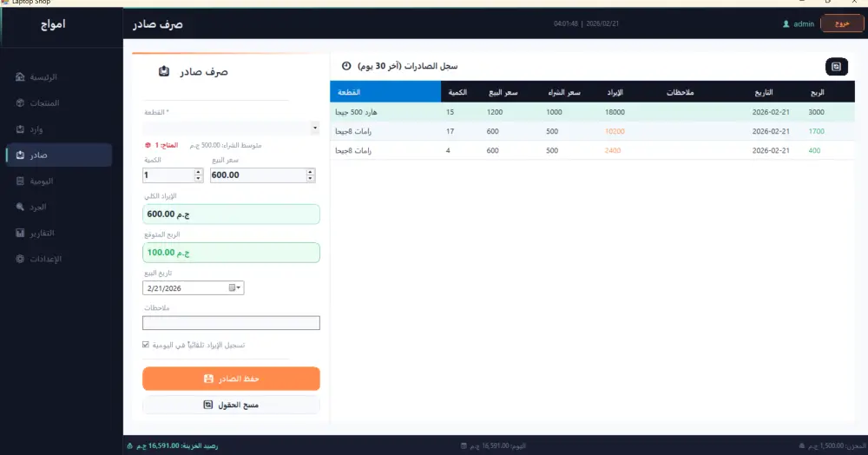Click the warehouse icon beside المخزن
The width and height of the screenshot is (868, 455).
tap(802, 445)
